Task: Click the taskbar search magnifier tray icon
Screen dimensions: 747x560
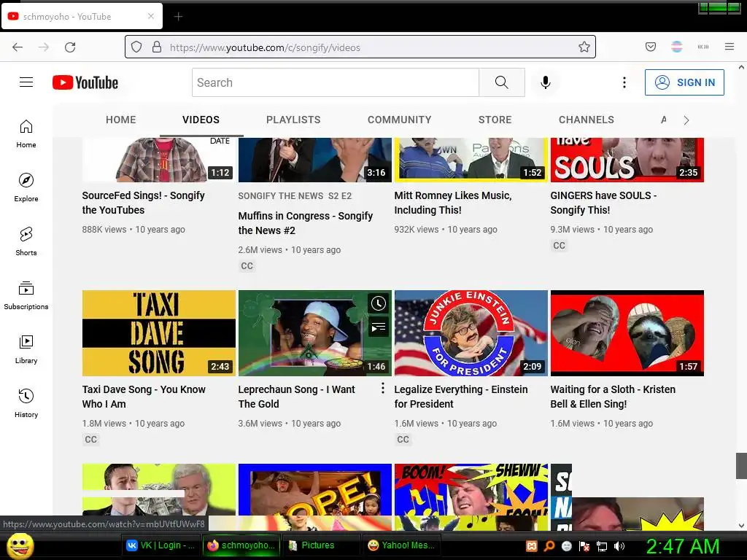Action: 549,546
